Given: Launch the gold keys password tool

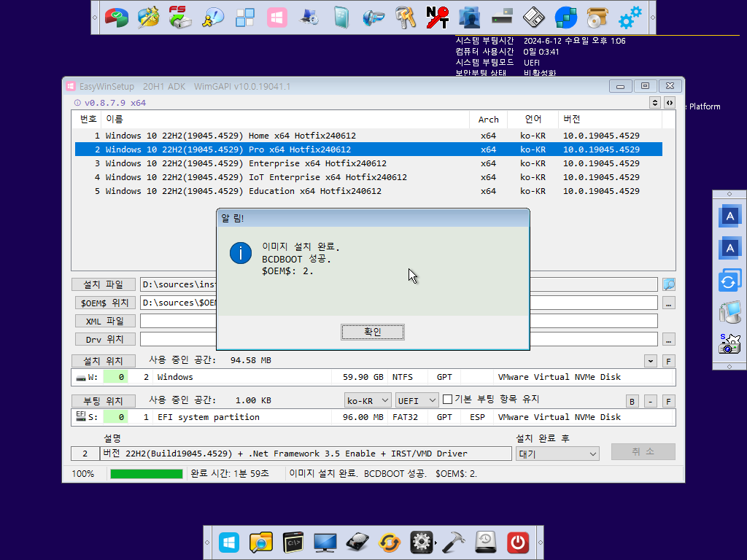Looking at the screenshot, I should (406, 17).
